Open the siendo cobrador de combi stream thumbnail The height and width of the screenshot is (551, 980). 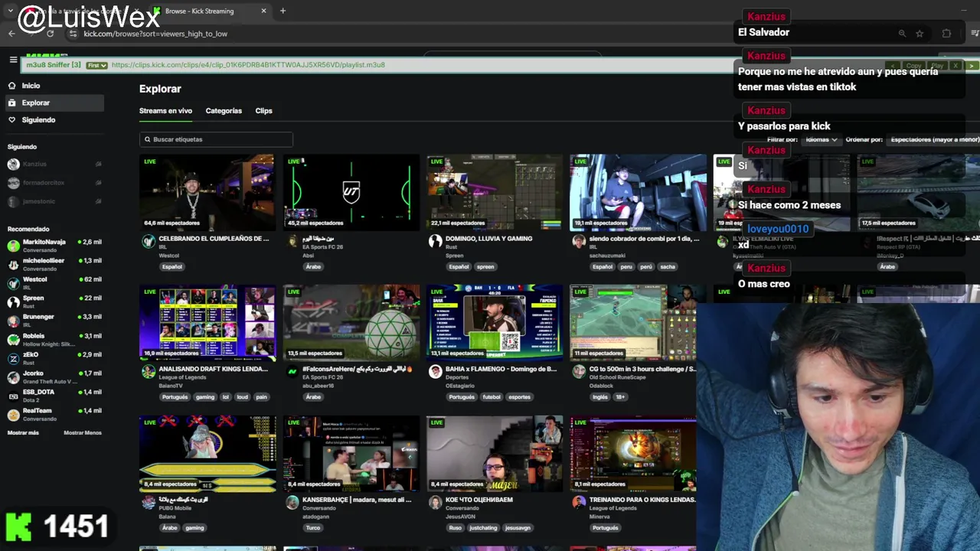(638, 192)
